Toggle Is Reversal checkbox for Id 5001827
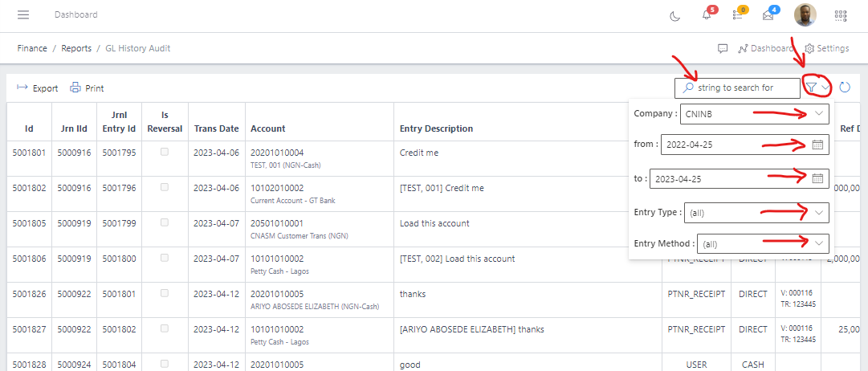This screenshot has height=371, width=868. pos(165,329)
